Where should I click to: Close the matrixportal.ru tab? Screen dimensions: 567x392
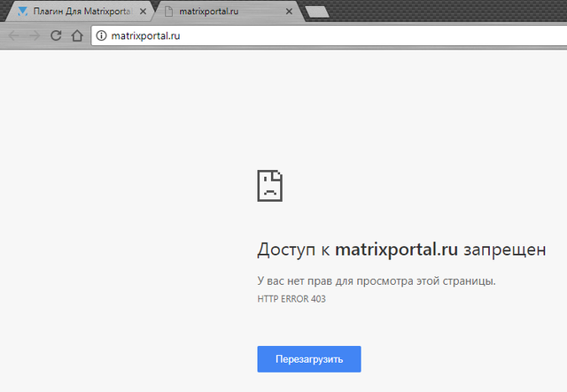[x=288, y=12]
